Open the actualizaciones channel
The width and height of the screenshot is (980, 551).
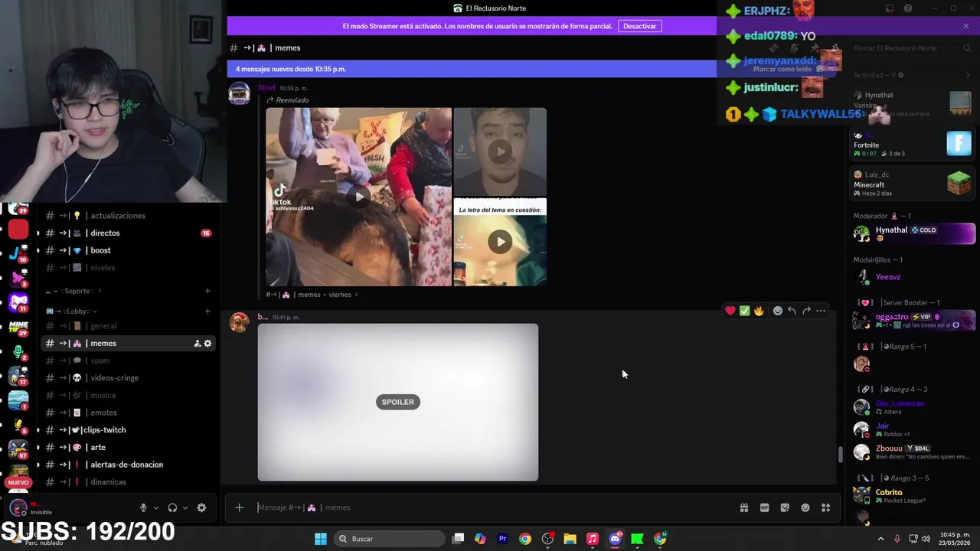tap(128, 216)
